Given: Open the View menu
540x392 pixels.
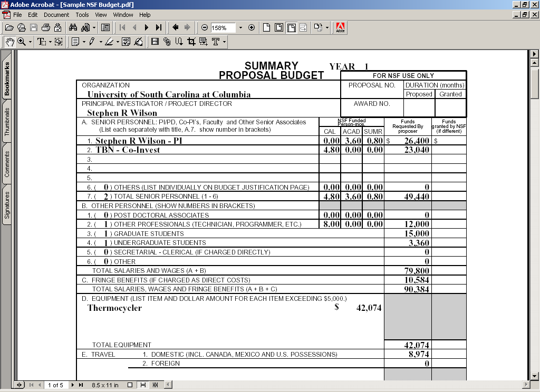Looking at the screenshot, I should pyautogui.click(x=101, y=15).
